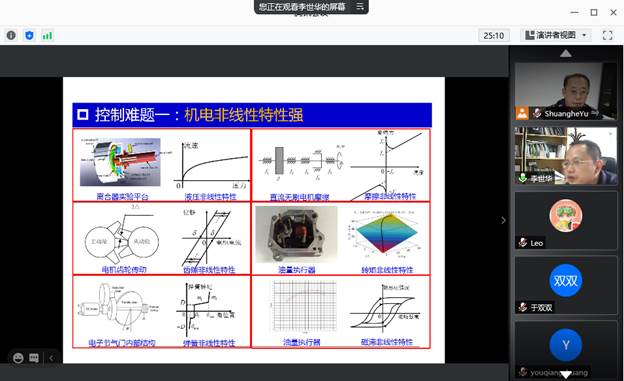Screen dimensions: 624x381
Task: Click muted microphone icon beside 于双双
Action: tap(523, 307)
